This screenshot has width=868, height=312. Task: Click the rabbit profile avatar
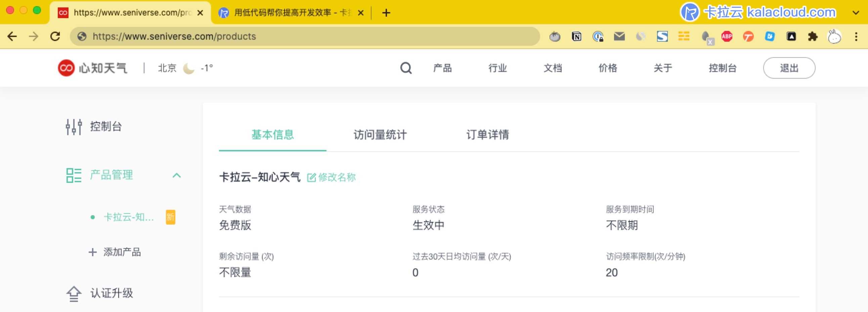pos(834,36)
